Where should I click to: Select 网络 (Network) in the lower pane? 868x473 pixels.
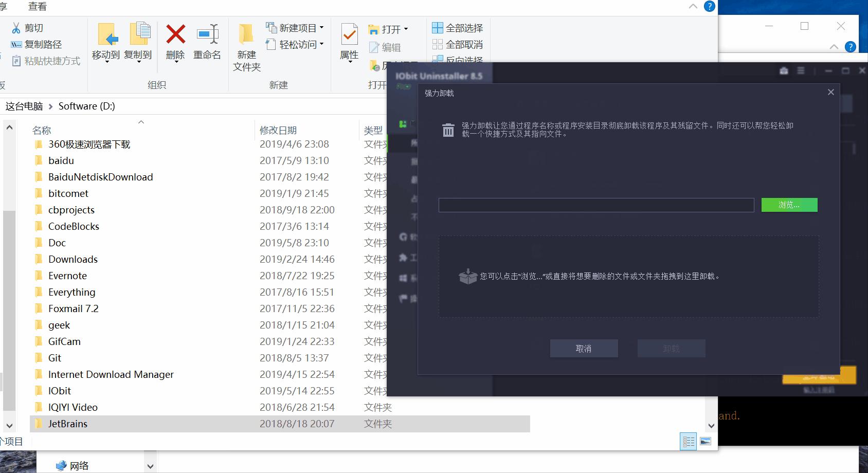tap(72, 466)
